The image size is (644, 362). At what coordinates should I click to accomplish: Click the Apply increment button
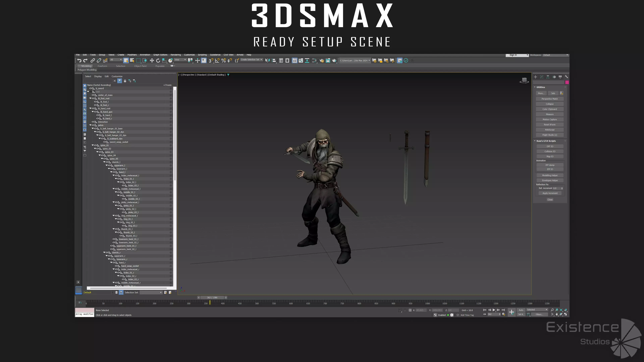[x=550, y=193]
